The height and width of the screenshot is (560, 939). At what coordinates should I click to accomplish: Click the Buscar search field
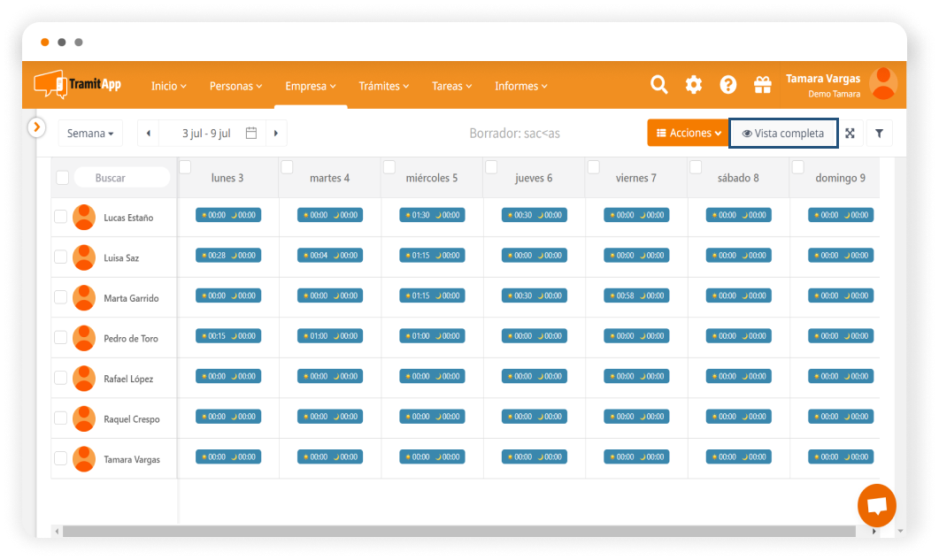[x=121, y=178]
